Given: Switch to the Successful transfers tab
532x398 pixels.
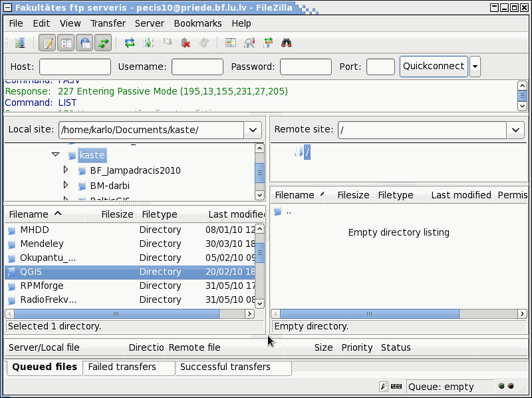Looking at the screenshot, I should tap(233, 367).
